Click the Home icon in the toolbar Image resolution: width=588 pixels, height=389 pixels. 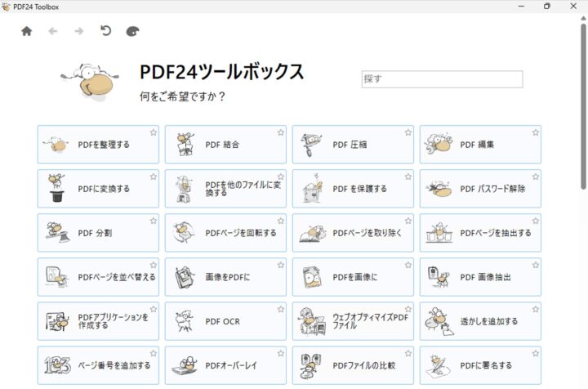(26, 32)
